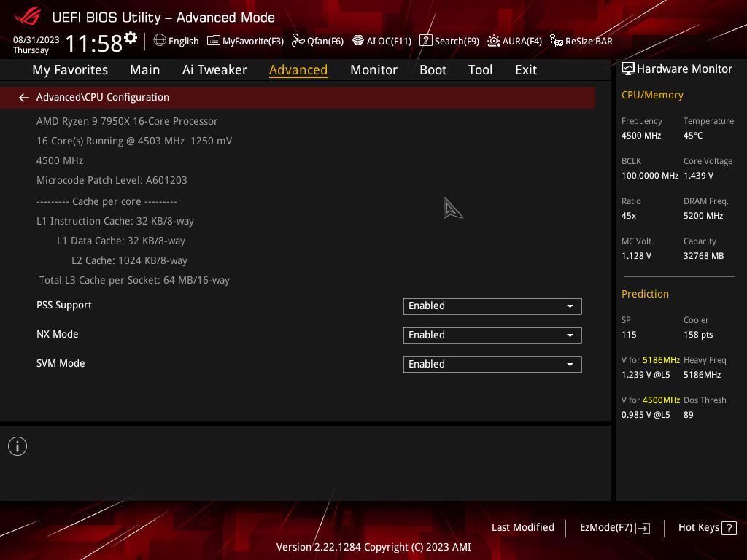
Task: Open AURA(F4) lighting options
Action: (515, 41)
